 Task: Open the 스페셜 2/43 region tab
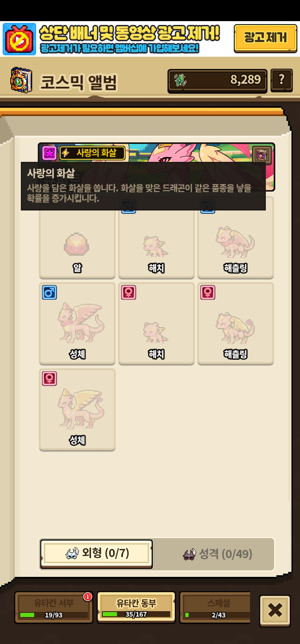point(215,608)
